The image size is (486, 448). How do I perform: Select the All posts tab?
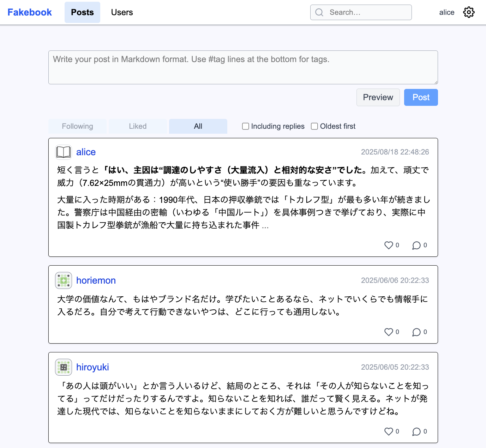198,126
